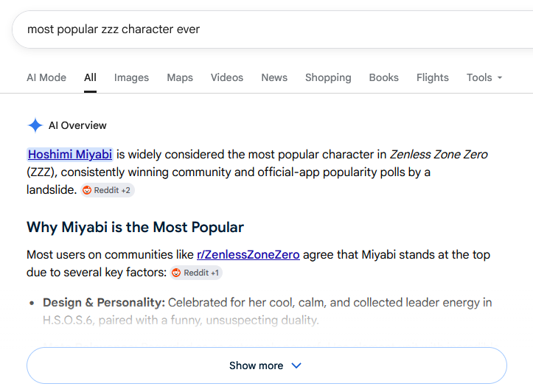The height and width of the screenshot is (392, 533).
Task: Open the Reddit +2 sources chip
Action: 108,190
